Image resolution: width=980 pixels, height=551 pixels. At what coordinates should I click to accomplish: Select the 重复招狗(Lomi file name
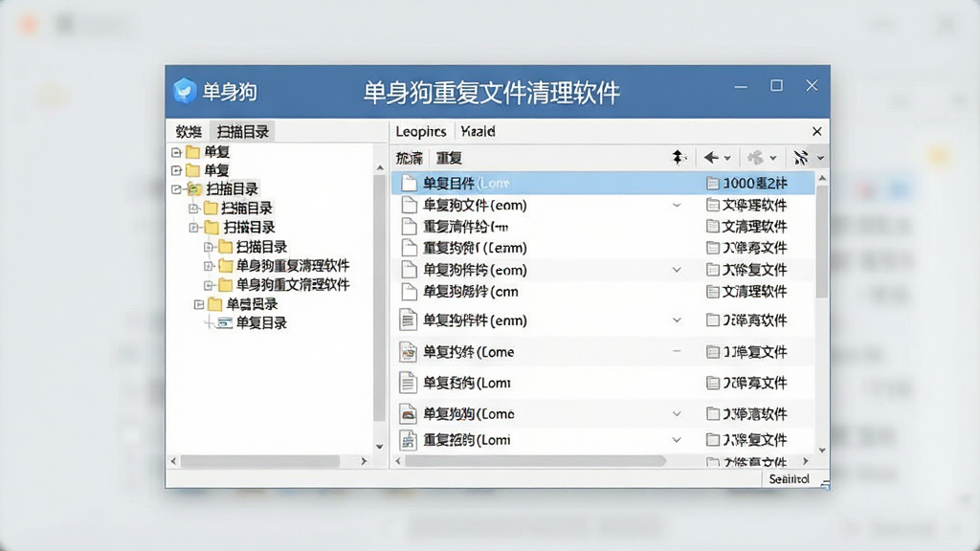click(467, 440)
